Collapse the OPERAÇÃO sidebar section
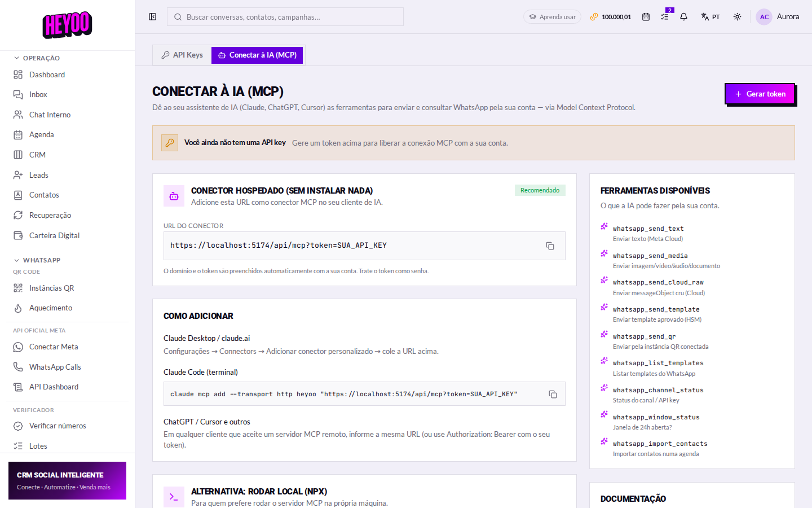The width and height of the screenshot is (812, 508). point(37,58)
